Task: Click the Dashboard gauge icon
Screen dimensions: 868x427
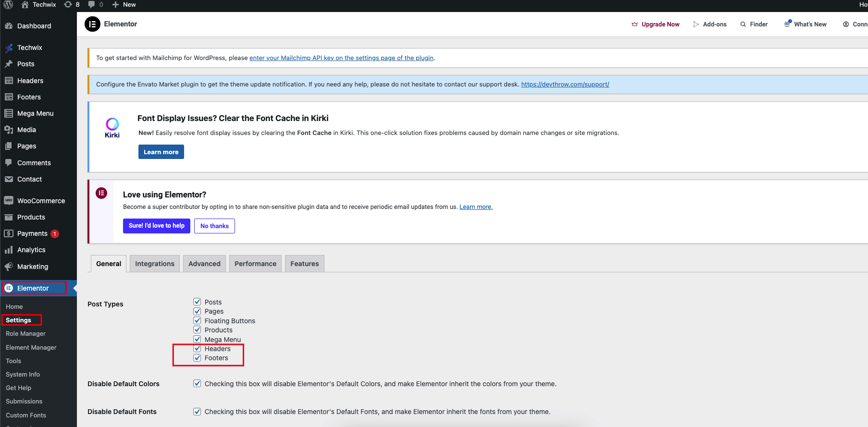Action: pyautogui.click(x=9, y=26)
